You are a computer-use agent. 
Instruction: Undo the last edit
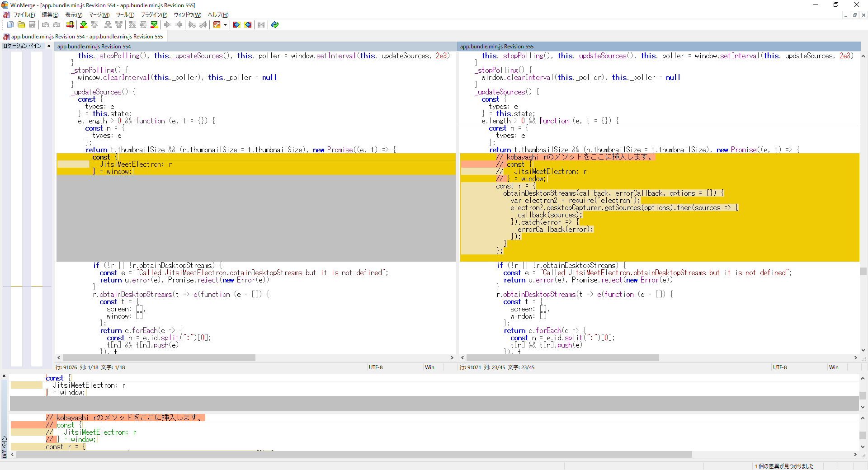(x=45, y=25)
